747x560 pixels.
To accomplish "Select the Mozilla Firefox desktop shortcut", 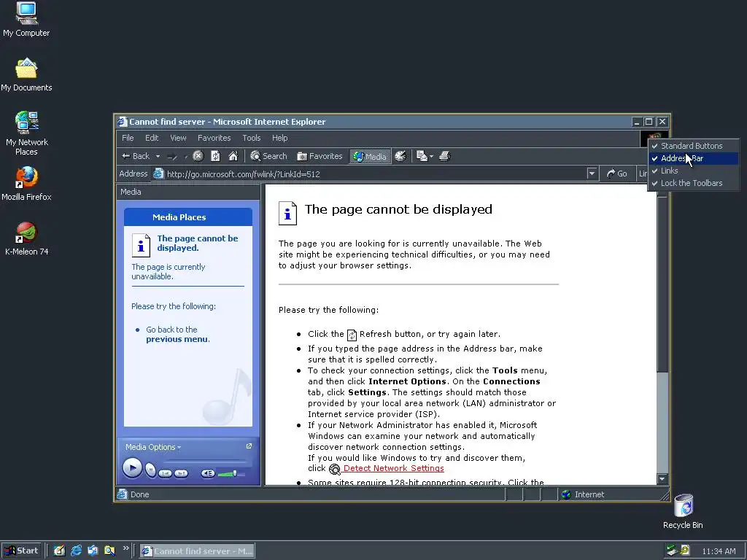I will pyautogui.click(x=26, y=184).
